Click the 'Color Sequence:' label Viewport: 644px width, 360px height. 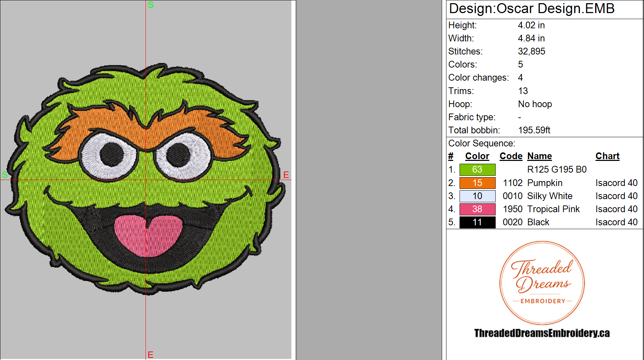[x=482, y=143]
